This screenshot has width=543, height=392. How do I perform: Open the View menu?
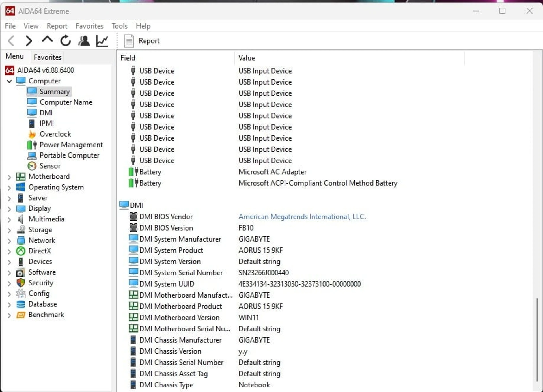[x=31, y=26]
